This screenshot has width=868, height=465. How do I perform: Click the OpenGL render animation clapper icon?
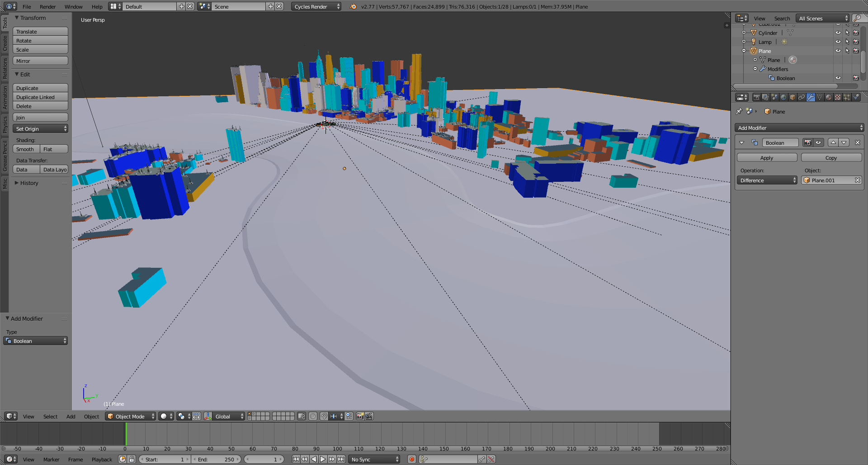tap(369, 416)
